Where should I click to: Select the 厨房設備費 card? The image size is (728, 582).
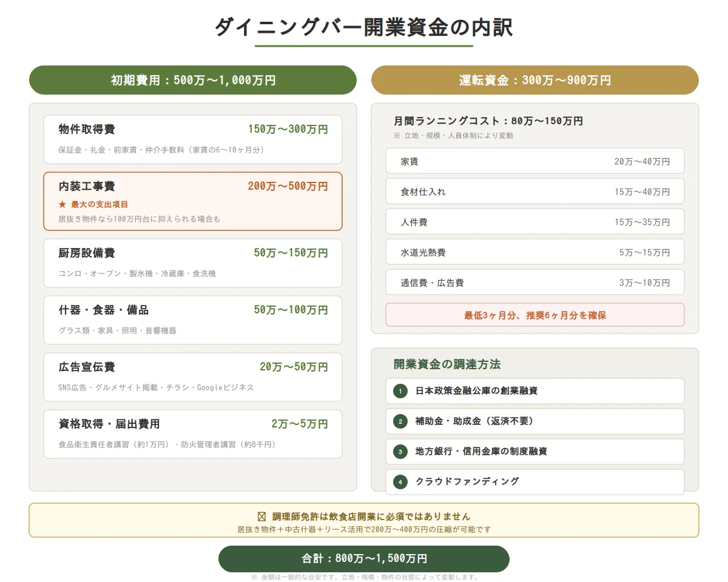pos(192,264)
